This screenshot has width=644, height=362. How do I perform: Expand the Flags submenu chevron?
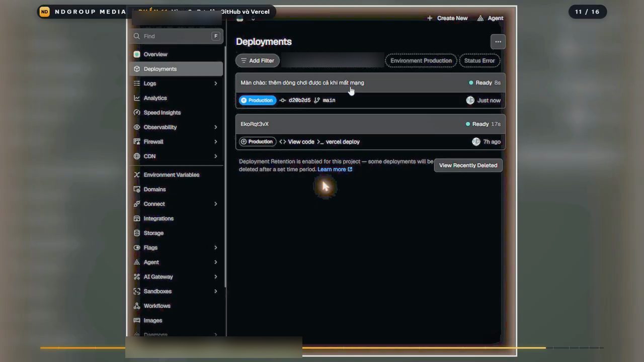[216, 248]
